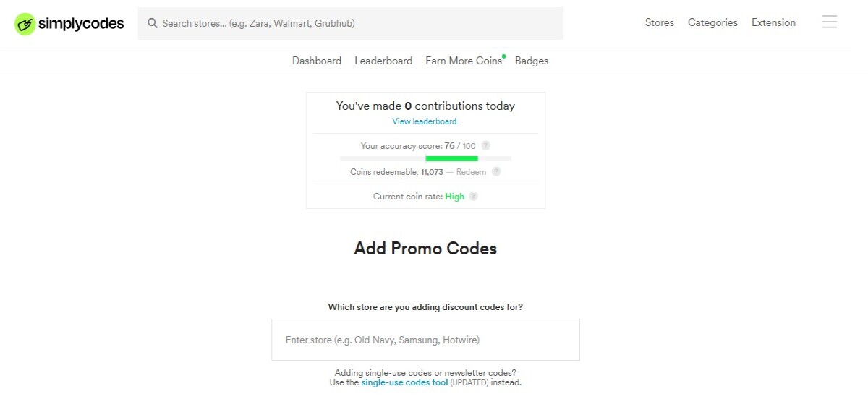The height and width of the screenshot is (412, 868).
Task: Click the green dot on Earn More Coins
Action: pos(504,56)
